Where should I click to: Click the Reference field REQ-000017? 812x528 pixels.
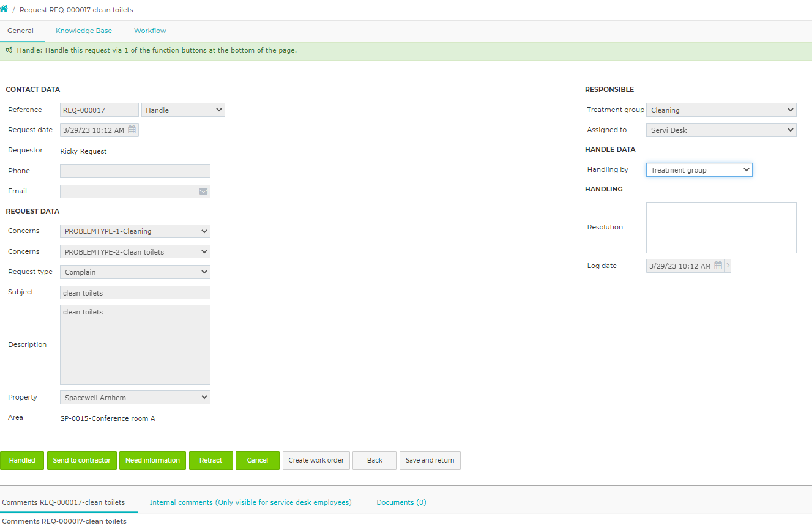[99, 110]
